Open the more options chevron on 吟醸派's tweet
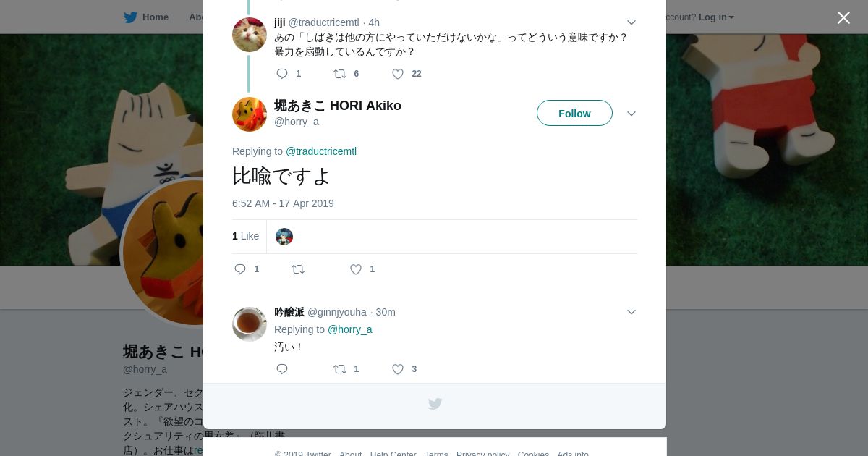 pyautogui.click(x=631, y=313)
